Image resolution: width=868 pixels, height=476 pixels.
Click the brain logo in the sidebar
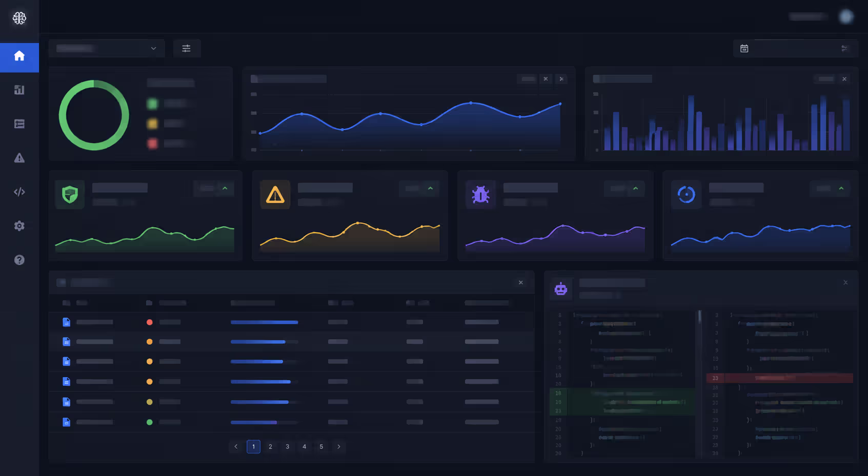(19, 18)
